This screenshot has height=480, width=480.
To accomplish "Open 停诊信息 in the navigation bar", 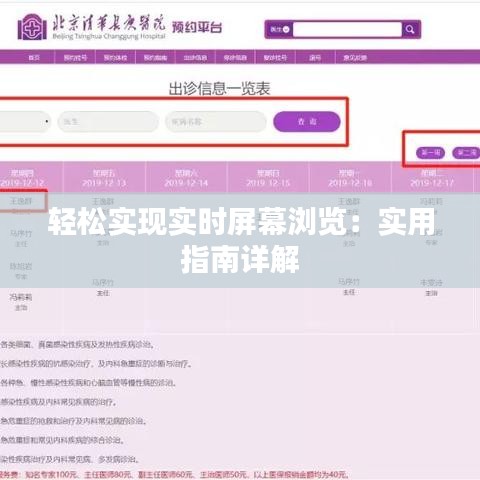I will tap(235, 58).
